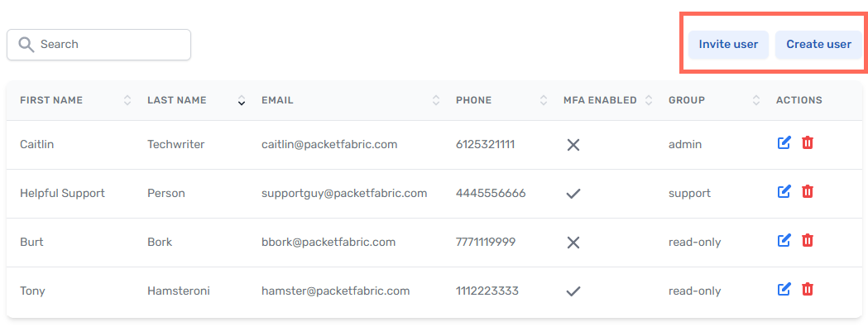
Task: Delete user Burt Bork
Action: pos(808,241)
